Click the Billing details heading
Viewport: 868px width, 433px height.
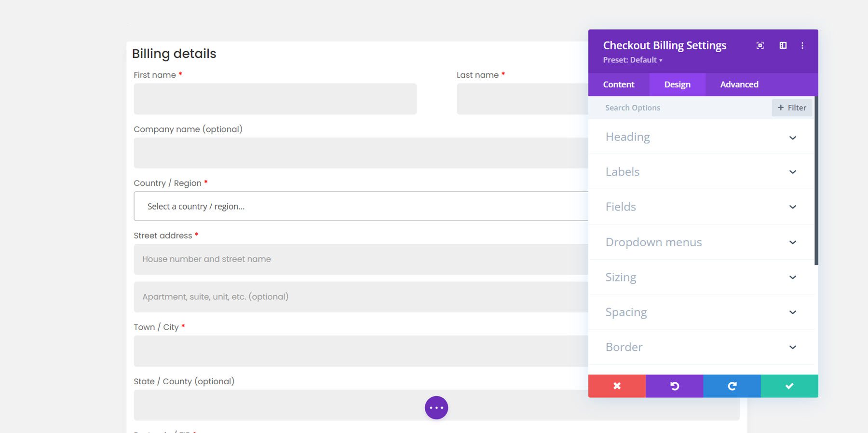click(x=174, y=54)
